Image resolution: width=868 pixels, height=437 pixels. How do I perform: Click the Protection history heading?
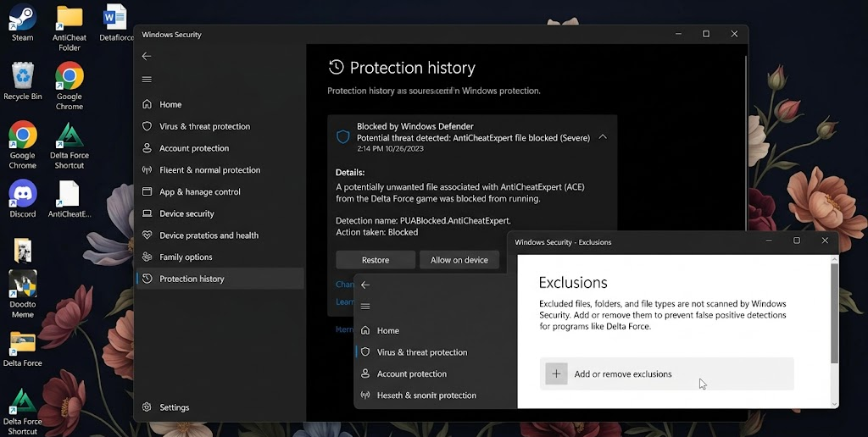(413, 68)
